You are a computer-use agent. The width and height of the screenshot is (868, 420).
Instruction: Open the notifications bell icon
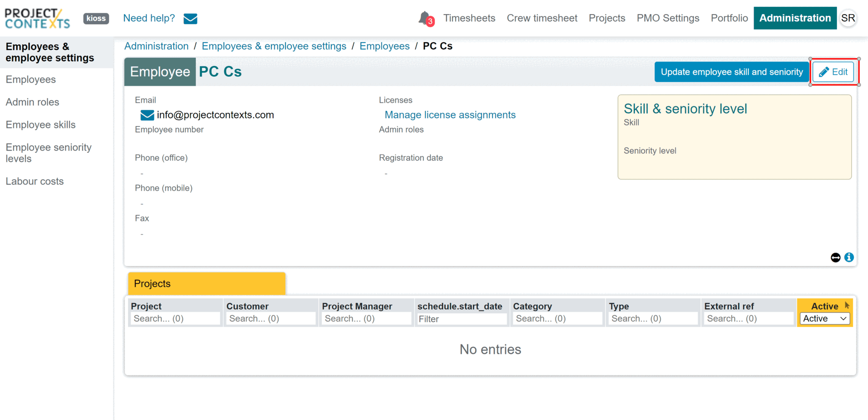click(x=425, y=18)
